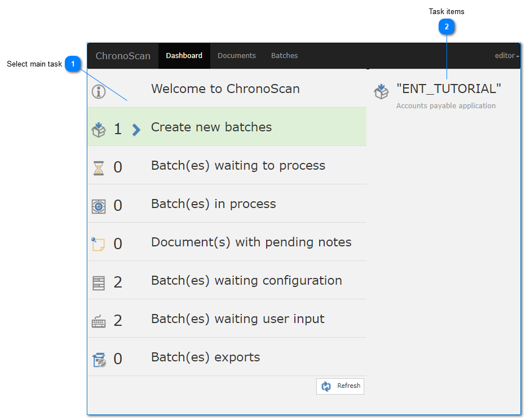Click count 0 in waiting to process row

(x=118, y=167)
